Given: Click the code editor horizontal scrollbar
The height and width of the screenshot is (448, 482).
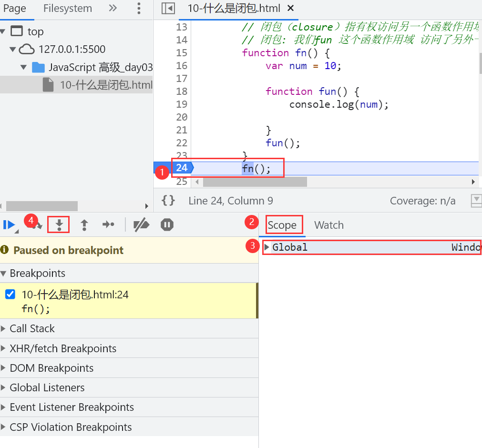Looking at the screenshot, I should point(255,182).
